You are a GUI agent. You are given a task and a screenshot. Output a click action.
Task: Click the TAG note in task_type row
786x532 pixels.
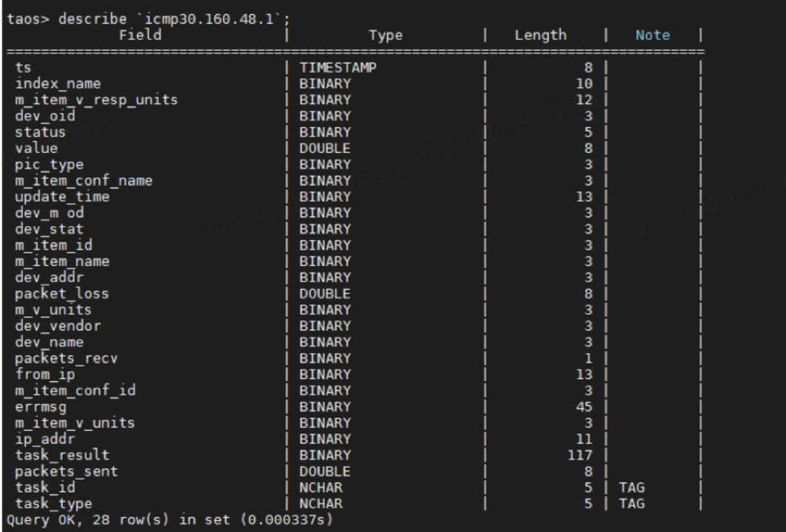631,504
